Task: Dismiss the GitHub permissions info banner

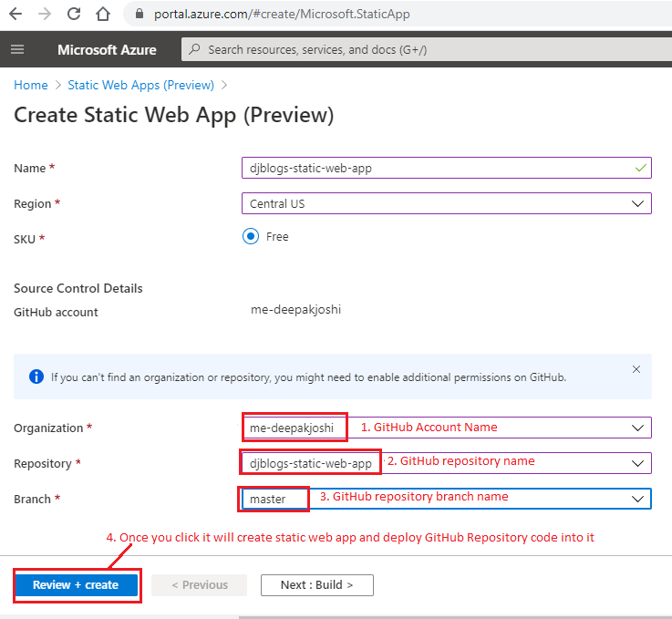Action: (636, 369)
